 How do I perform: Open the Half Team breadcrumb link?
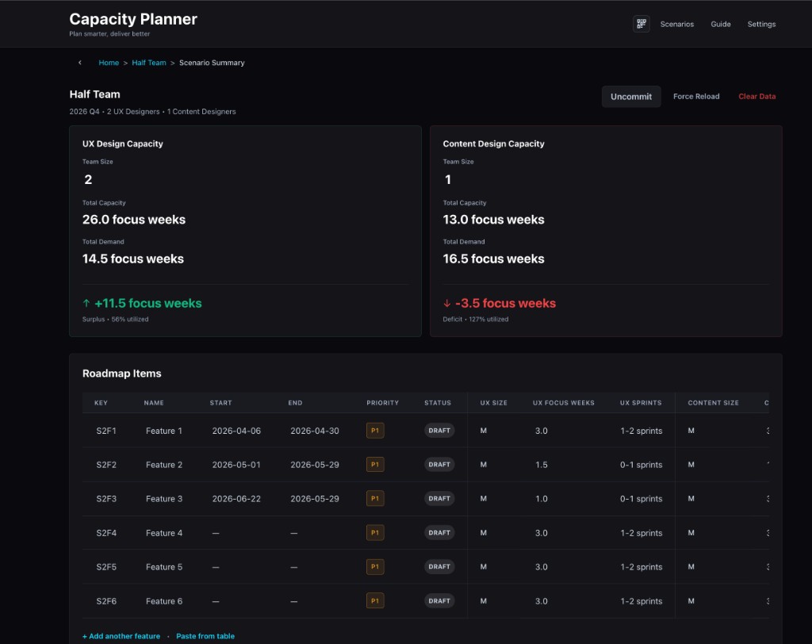(x=149, y=63)
